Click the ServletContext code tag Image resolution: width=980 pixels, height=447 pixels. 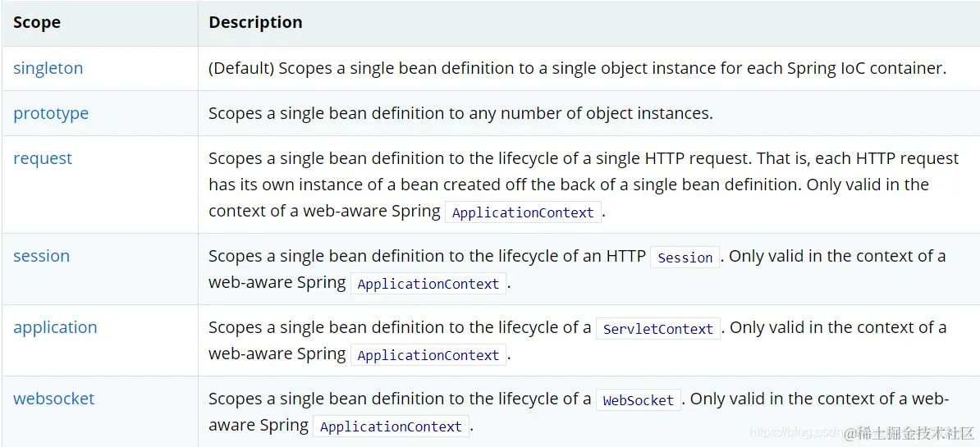658,329
